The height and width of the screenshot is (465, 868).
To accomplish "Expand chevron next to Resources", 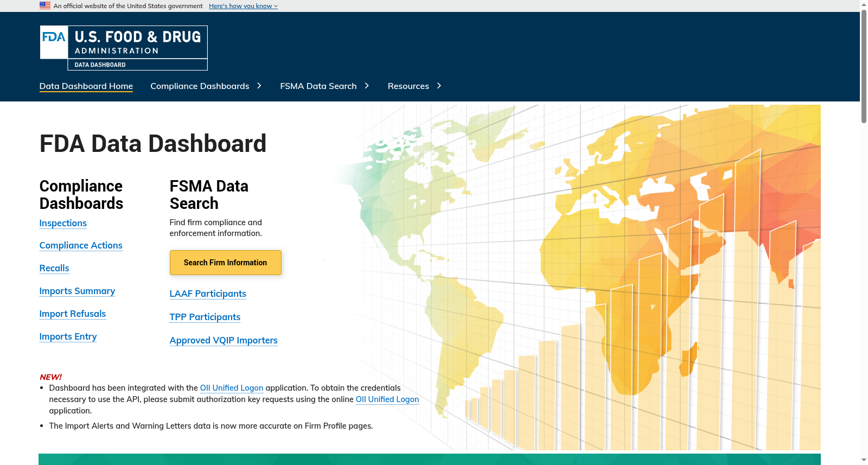I will click(x=439, y=86).
